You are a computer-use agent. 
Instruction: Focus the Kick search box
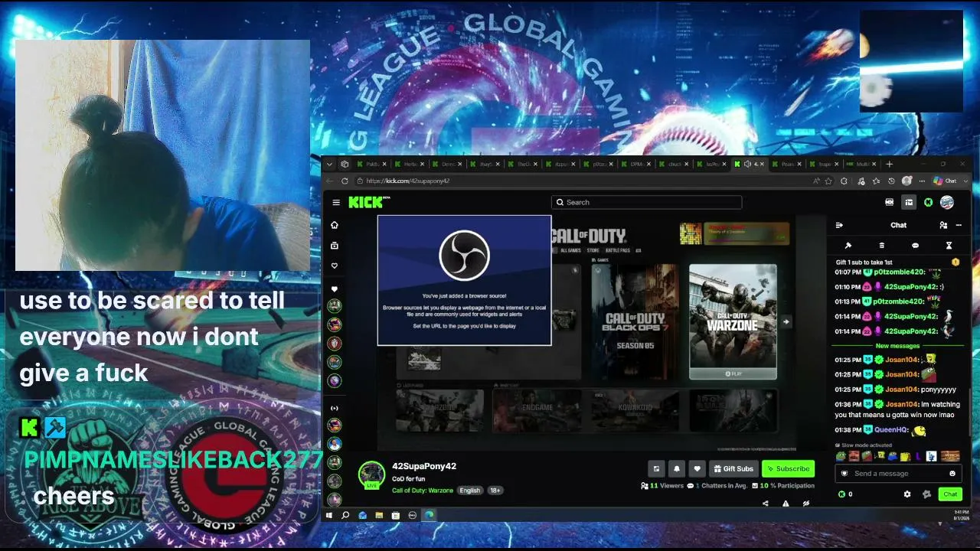pos(646,202)
